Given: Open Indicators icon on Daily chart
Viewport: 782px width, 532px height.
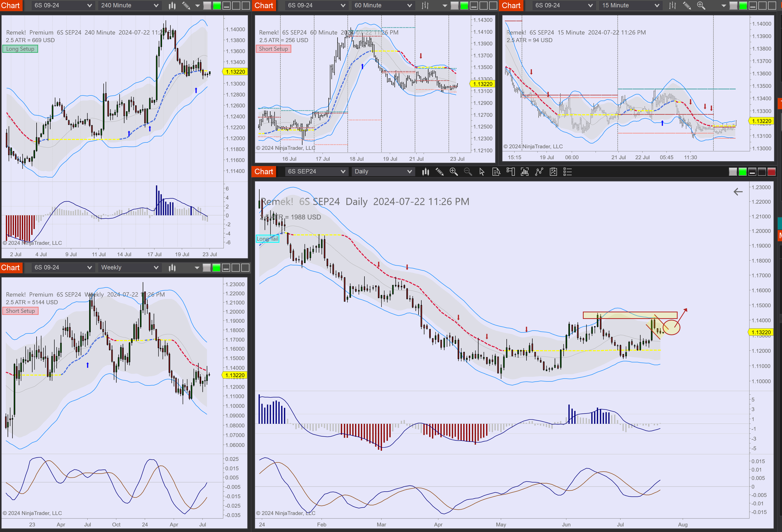Looking at the screenshot, I should [525, 172].
